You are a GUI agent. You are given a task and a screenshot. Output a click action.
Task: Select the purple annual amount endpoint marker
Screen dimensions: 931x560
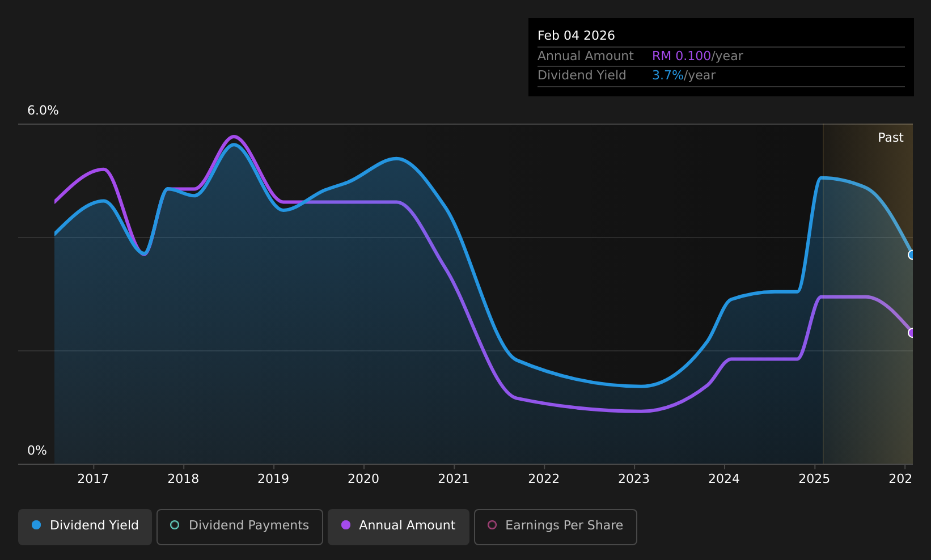pos(912,333)
